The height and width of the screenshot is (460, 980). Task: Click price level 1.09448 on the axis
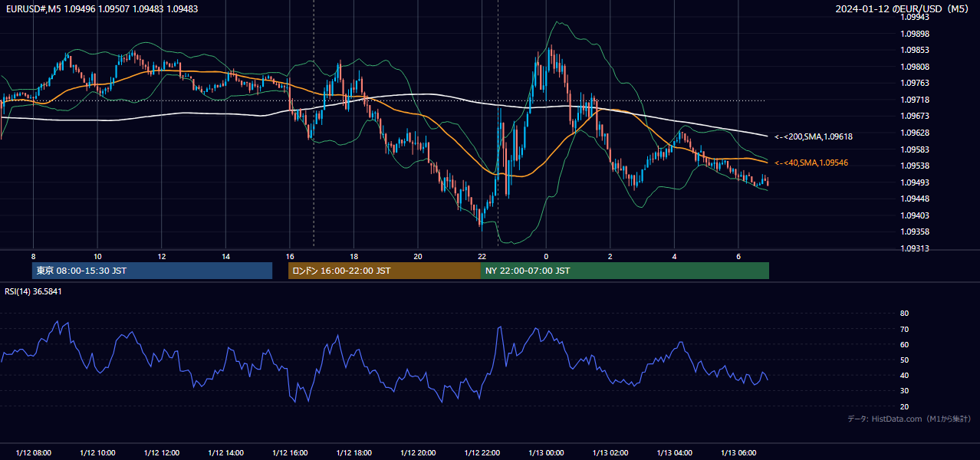coord(916,199)
